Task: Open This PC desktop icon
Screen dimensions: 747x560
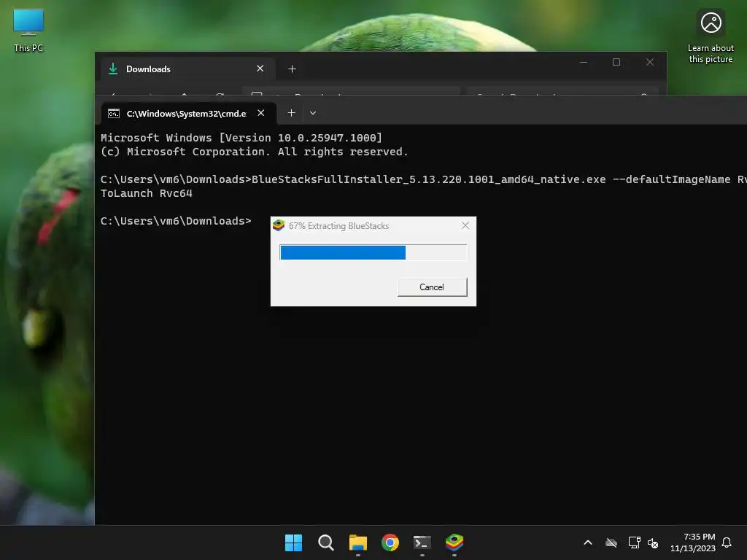Action: (x=28, y=31)
